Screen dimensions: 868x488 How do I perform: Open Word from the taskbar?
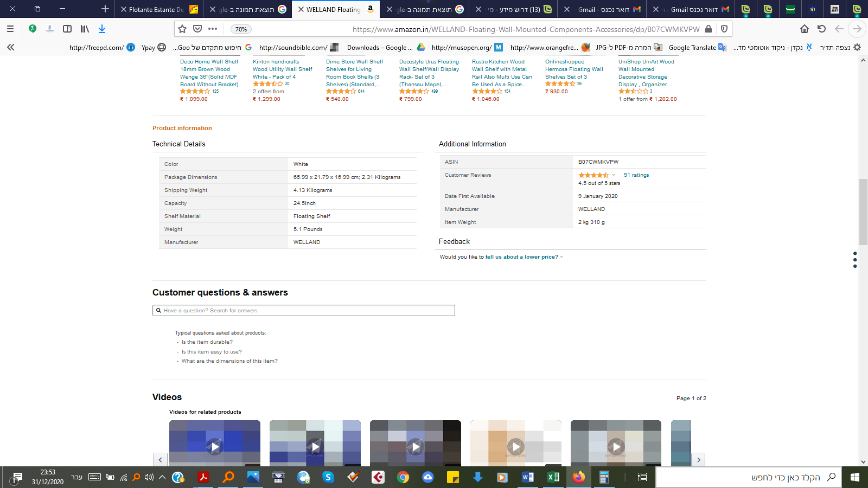pyautogui.click(x=527, y=477)
